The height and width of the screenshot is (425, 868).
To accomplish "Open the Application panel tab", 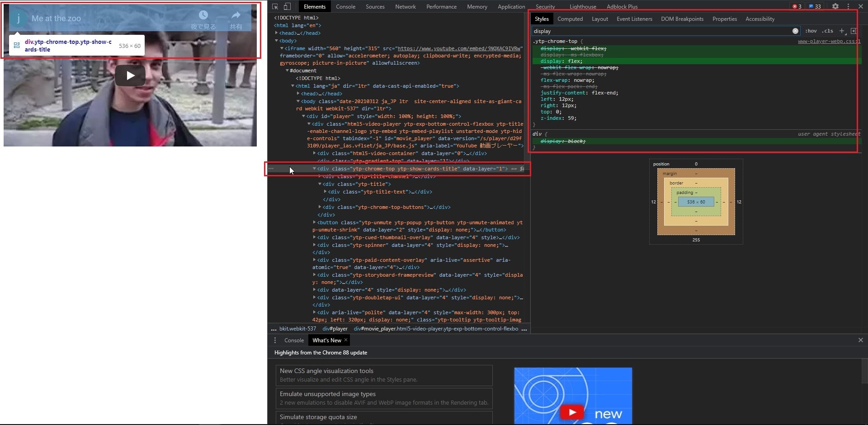I will [x=511, y=6].
